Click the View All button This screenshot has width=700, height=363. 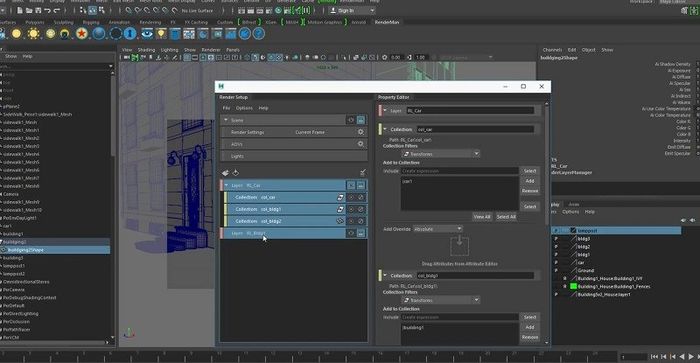[482, 217]
